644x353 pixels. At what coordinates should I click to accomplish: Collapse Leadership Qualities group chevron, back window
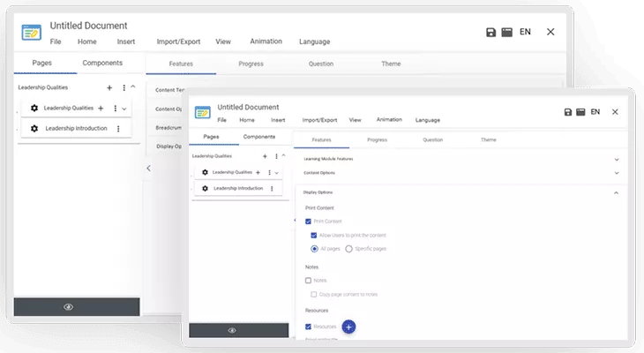[133, 86]
